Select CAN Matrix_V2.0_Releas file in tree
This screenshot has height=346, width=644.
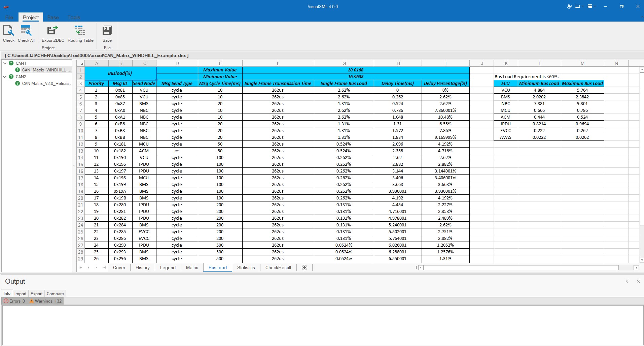pos(46,83)
